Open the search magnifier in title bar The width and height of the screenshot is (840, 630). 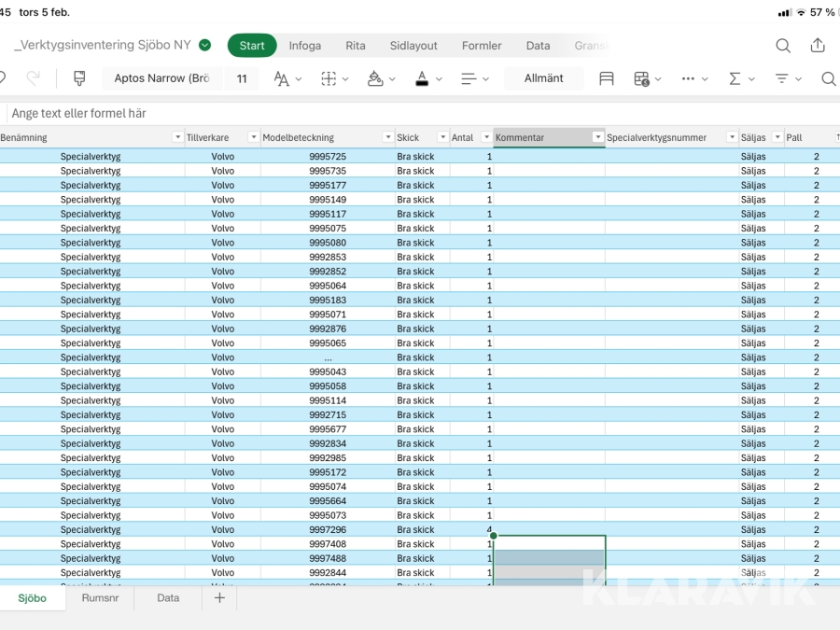pos(783,45)
